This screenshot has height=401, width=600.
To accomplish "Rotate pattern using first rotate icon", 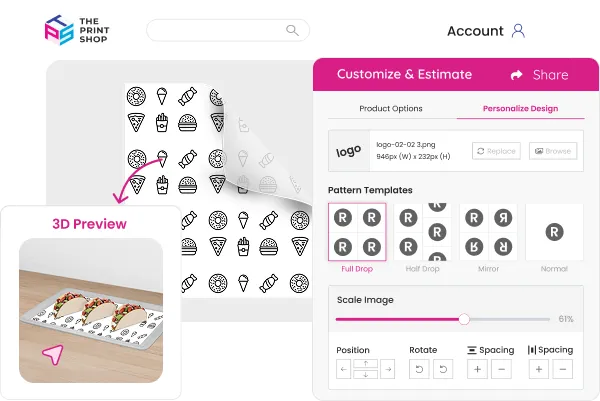I will (419, 369).
